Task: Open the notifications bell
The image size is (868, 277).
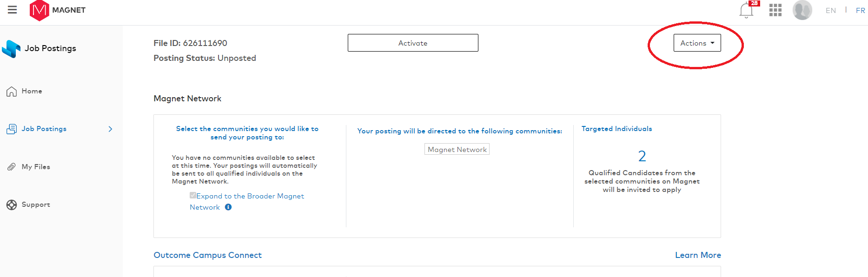Action: coord(746,10)
